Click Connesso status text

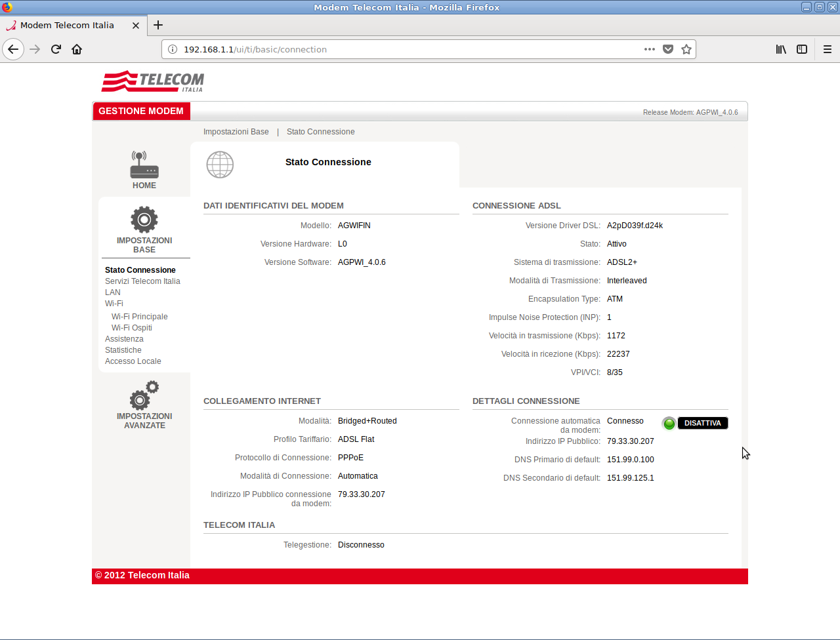tap(625, 421)
